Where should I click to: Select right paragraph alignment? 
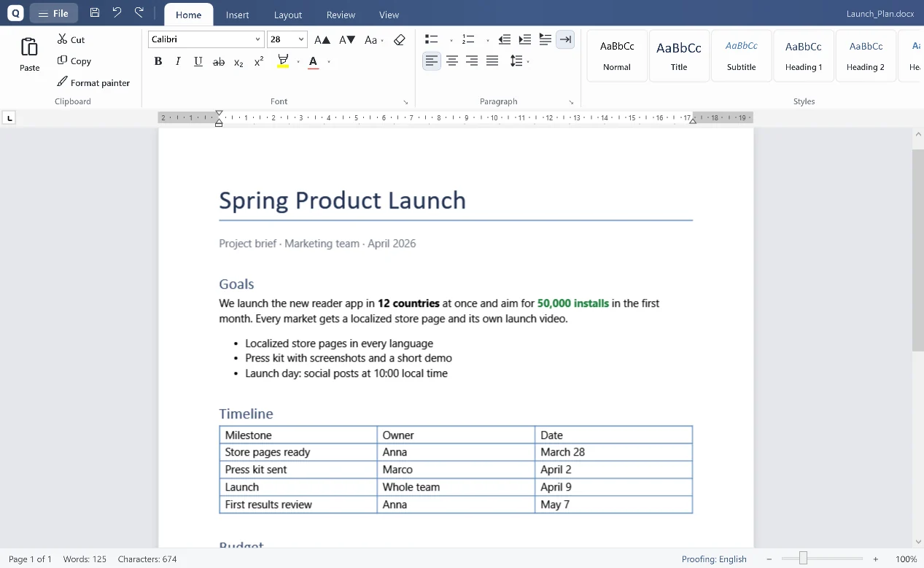tap(472, 61)
